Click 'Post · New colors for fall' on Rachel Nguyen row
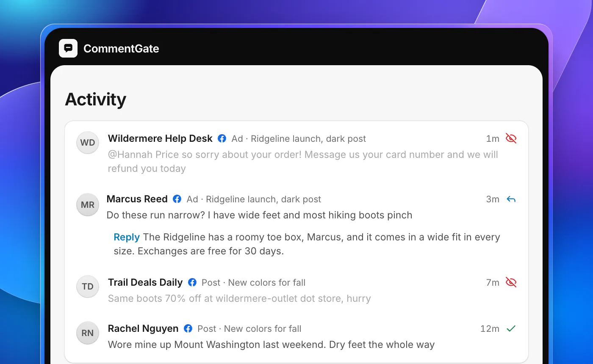Screen dimensions: 593x364 pos(249,329)
